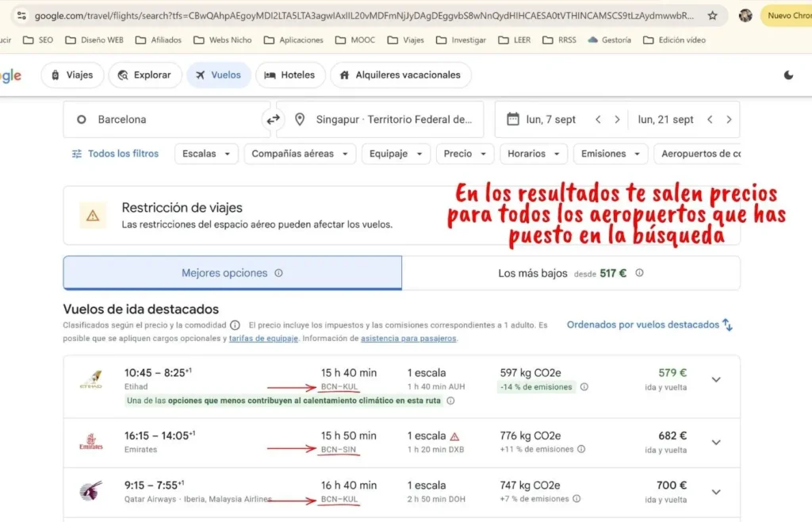Open the Edición vídeo bookmarks folder
Image resolution: width=812 pixels, height=522 pixels.
point(674,40)
